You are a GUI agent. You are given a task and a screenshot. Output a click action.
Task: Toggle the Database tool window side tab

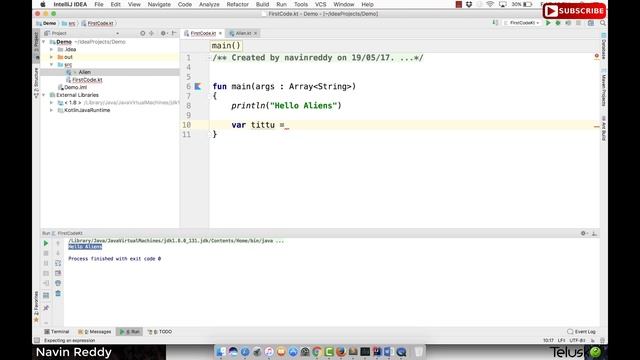604,46
